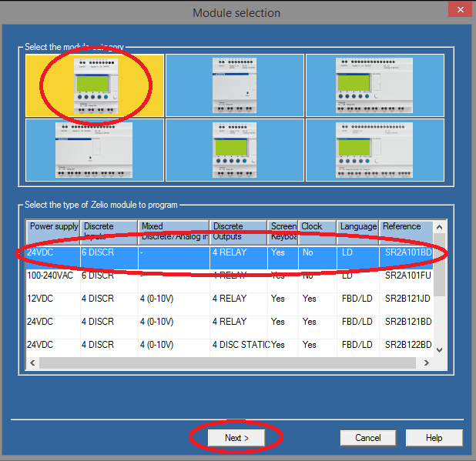Click the scroll down arrow of the module list
This screenshot has width=476, height=461.
point(439,350)
